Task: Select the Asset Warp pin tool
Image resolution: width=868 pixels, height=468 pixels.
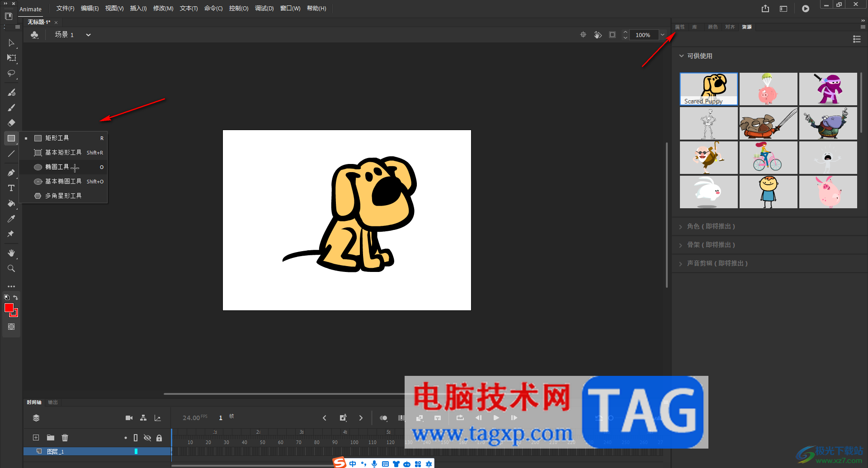Action: point(11,234)
